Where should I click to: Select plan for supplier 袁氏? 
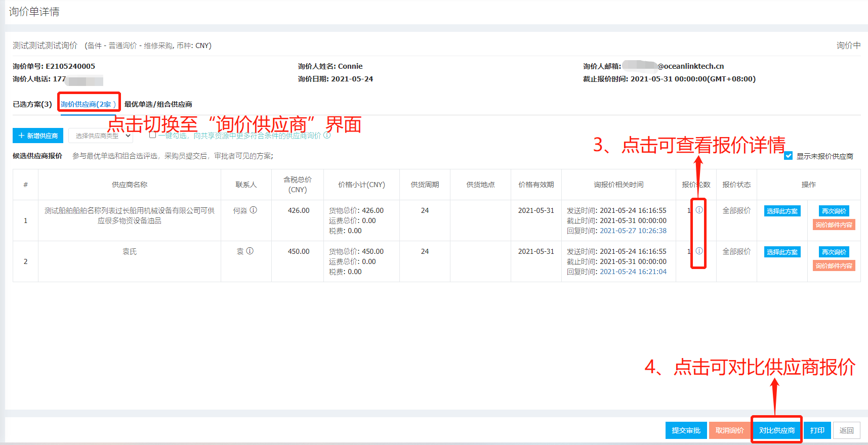point(782,252)
